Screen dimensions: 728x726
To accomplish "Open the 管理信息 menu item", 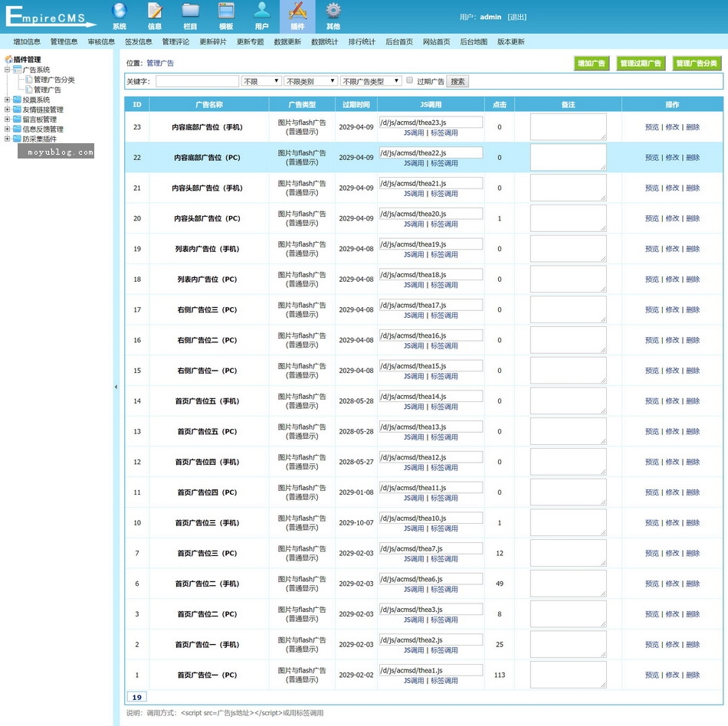I will [64, 42].
